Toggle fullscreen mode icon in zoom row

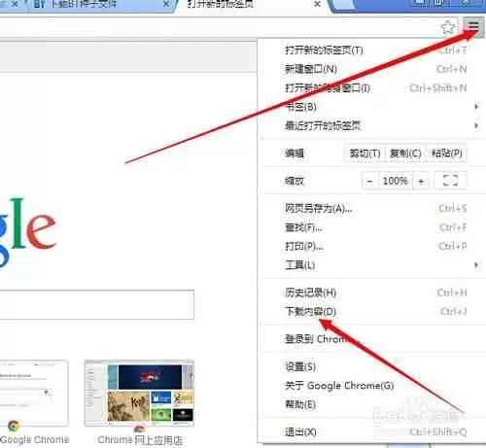[x=450, y=181]
